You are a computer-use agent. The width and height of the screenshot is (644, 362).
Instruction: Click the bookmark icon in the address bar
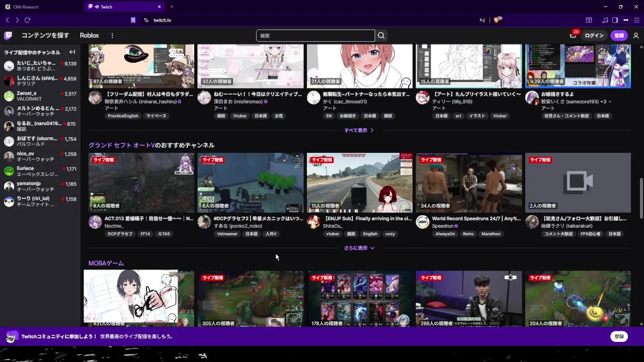click(x=133, y=20)
